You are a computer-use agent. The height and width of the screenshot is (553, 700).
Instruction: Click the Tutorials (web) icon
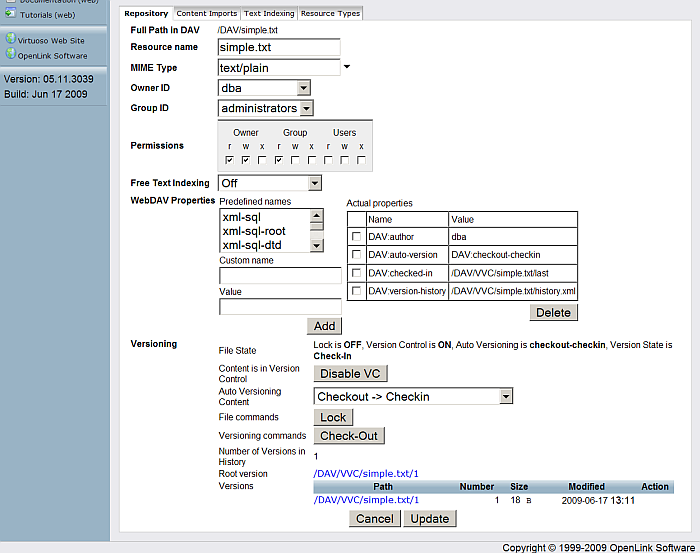[x=11, y=13]
